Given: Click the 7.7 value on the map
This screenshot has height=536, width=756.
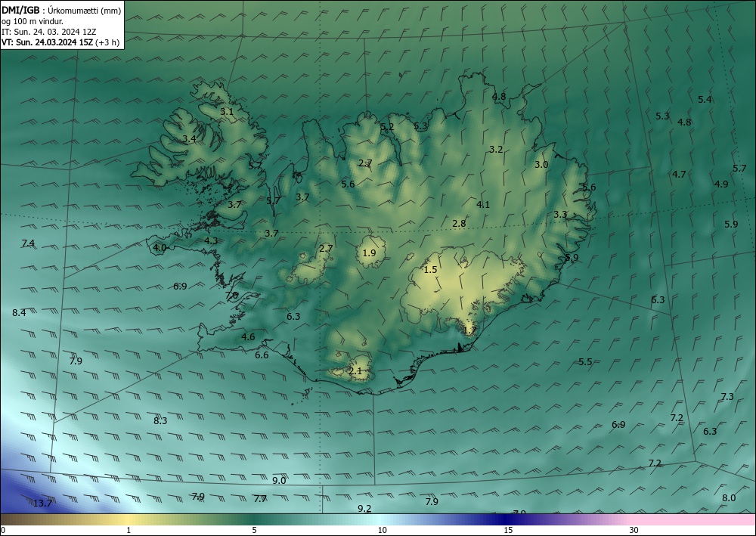Looking at the screenshot, I should (x=260, y=499).
